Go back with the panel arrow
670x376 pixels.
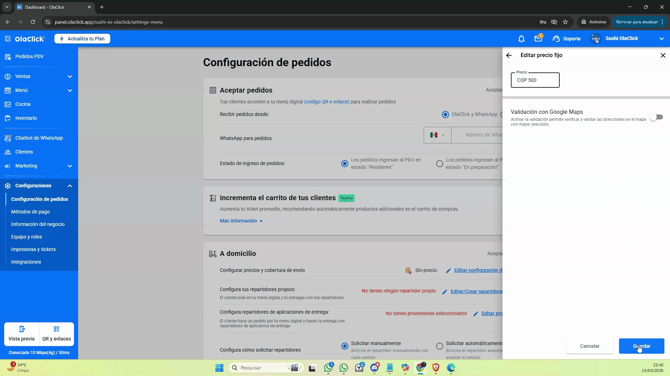(x=509, y=55)
